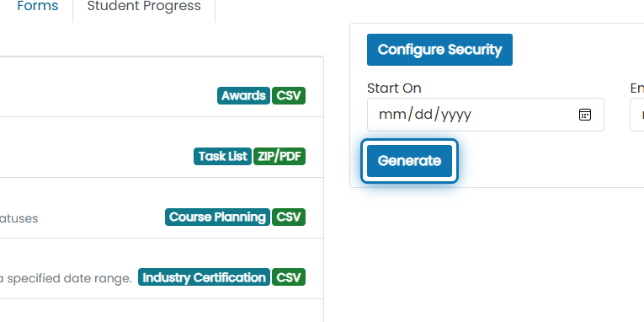Image resolution: width=644 pixels, height=322 pixels.
Task: Select the report row ending in 'atuses'
Action: (x=162, y=208)
